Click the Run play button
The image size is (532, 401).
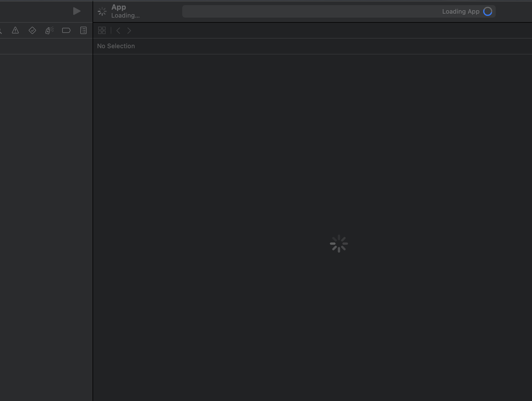click(77, 11)
